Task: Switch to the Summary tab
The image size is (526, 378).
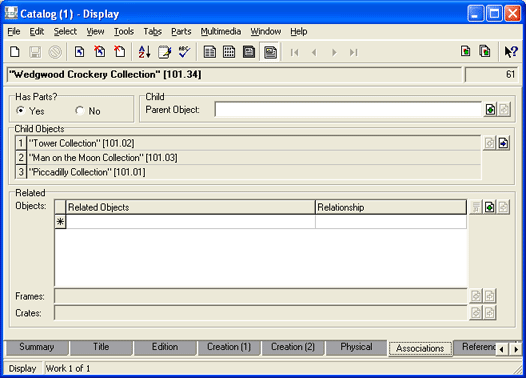Action: [37, 347]
